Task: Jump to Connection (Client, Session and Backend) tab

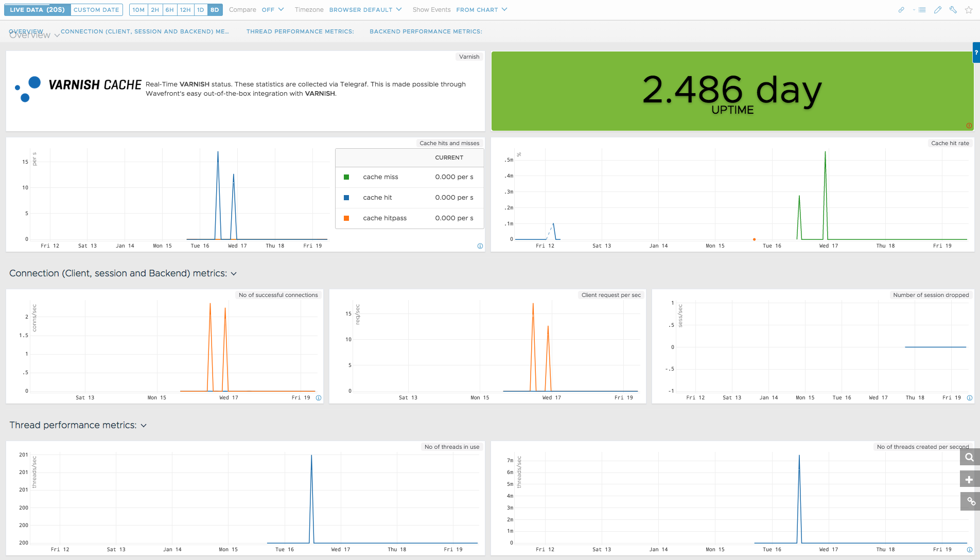Action: pos(145,31)
